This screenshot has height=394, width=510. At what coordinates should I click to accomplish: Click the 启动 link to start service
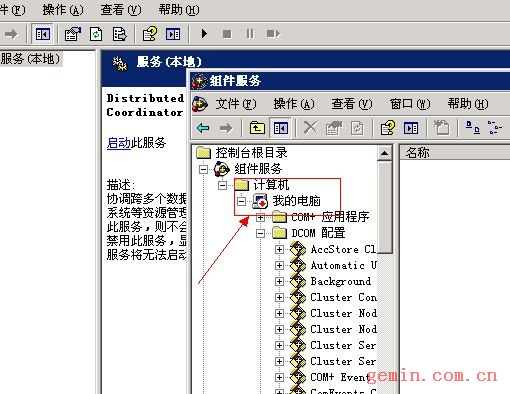119,143
